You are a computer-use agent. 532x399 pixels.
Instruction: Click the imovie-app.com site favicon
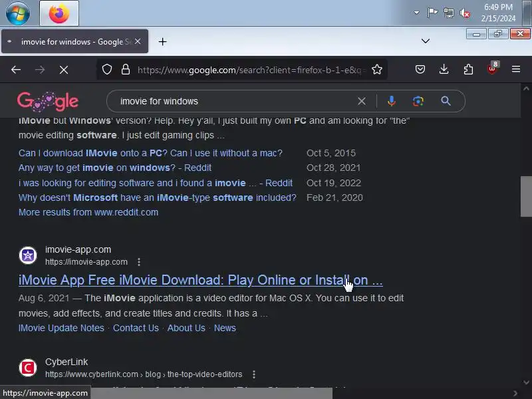(28, 255)
